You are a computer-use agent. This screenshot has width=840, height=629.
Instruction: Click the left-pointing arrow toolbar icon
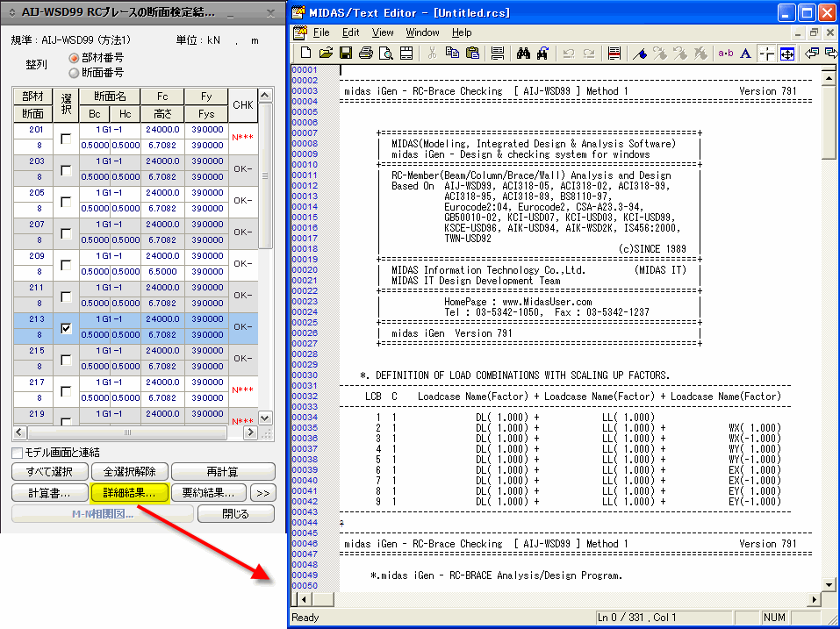pos(812,53)
